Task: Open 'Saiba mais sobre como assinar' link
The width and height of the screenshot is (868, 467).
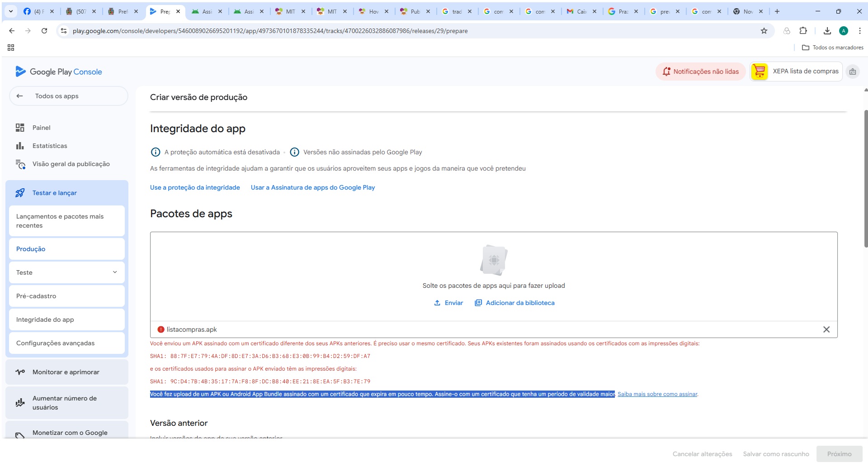Action: point(657,394)
